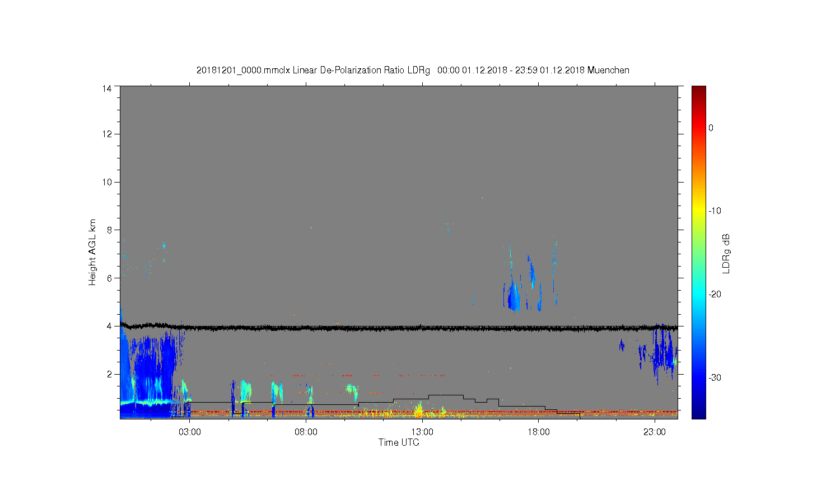The height and width of the screenshot is (504, 840).
Task: Click the '2' height tick label
Action: click(x=110, y=374)
